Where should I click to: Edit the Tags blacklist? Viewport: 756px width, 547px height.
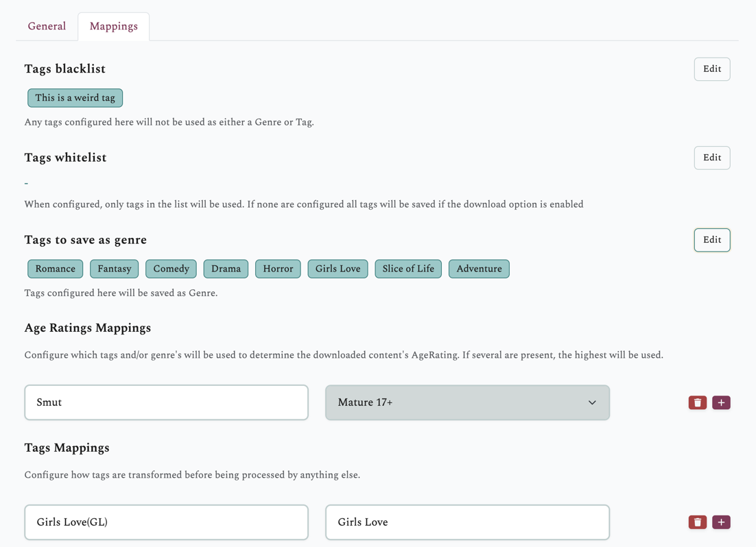[711, 69]
